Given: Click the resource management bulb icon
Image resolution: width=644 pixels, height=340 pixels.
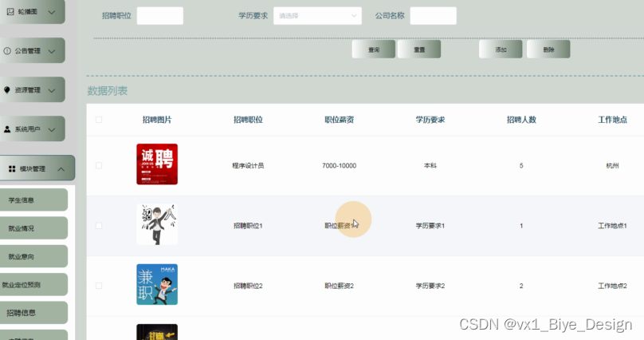Looking at the screenshot, I should point(7,90).
